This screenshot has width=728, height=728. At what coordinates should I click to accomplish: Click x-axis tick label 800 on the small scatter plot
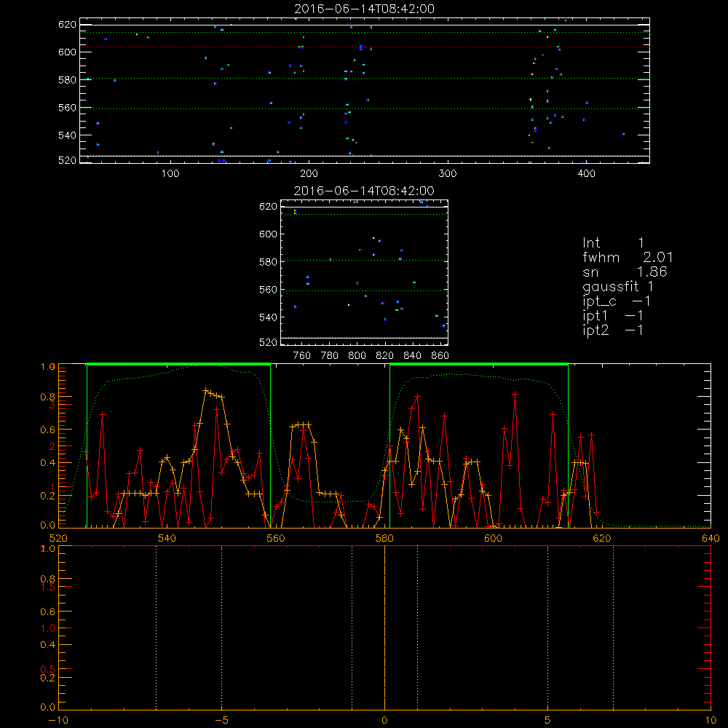pos(357,356)
